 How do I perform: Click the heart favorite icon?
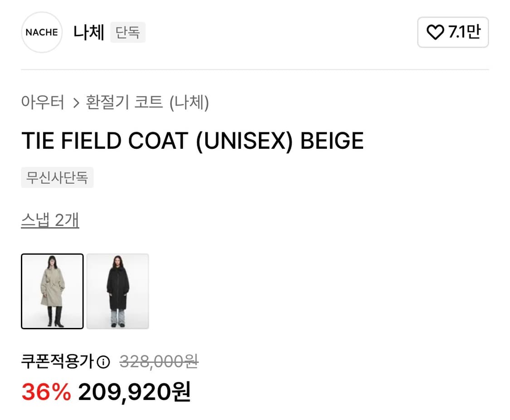pyautogui.click(x=436, y=32)
